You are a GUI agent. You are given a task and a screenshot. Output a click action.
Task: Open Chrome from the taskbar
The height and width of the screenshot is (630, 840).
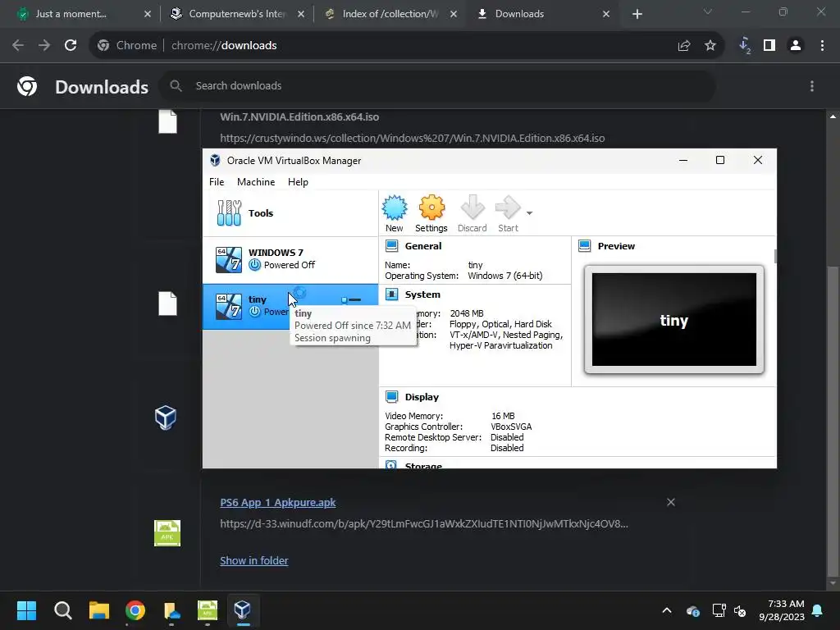coord(135,610)
